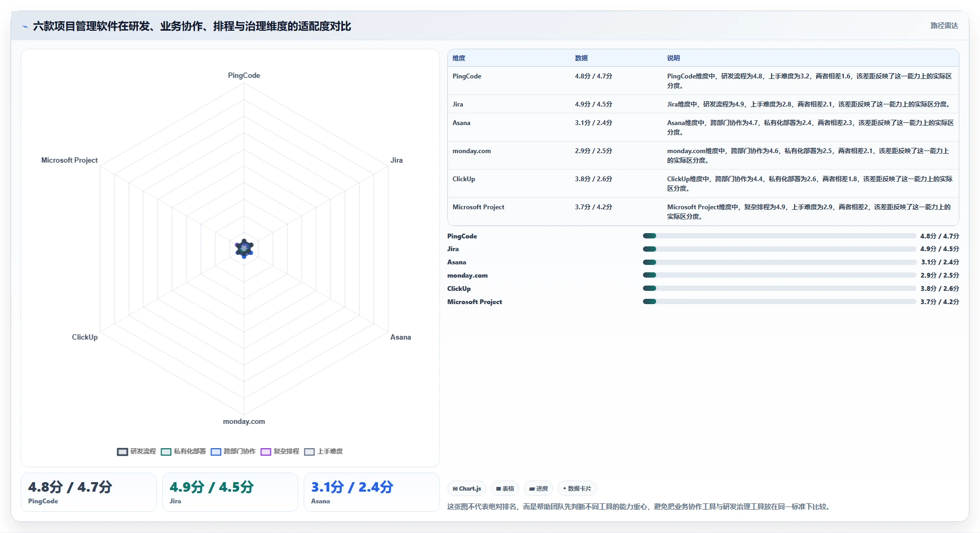Click the 数据 column header

pyautogui.click(x=581, y=58)
